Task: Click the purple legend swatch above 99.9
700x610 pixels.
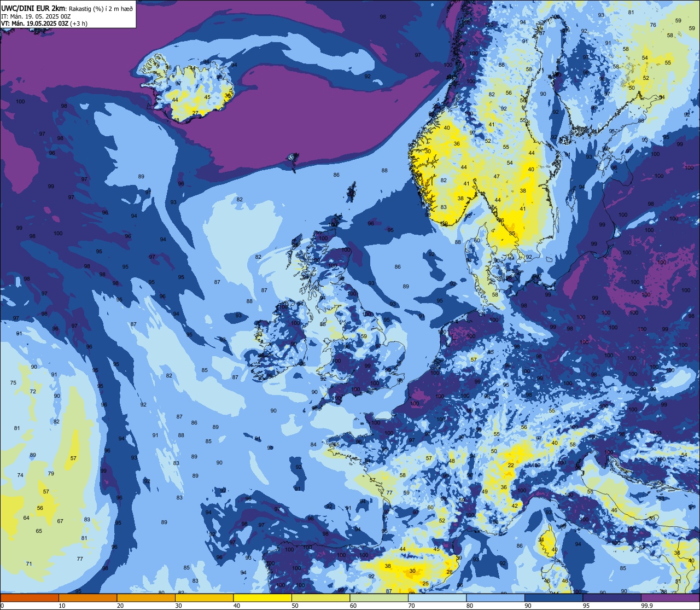Action: [x=670, y=597]
